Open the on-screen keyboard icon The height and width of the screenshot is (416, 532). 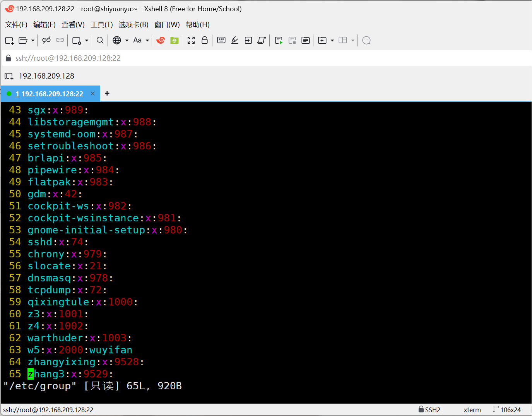221,40
